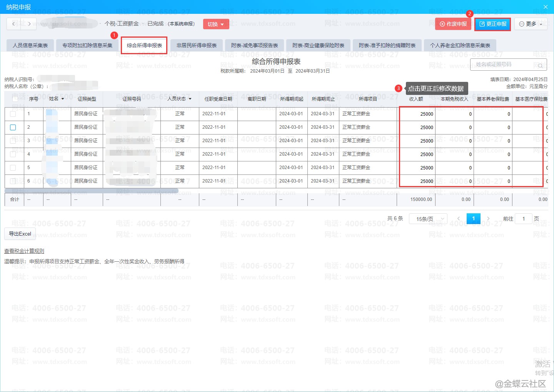The width and height of the screenshot is (554, 392).
Task: Go to previous page of results
Action: point(458,219)
